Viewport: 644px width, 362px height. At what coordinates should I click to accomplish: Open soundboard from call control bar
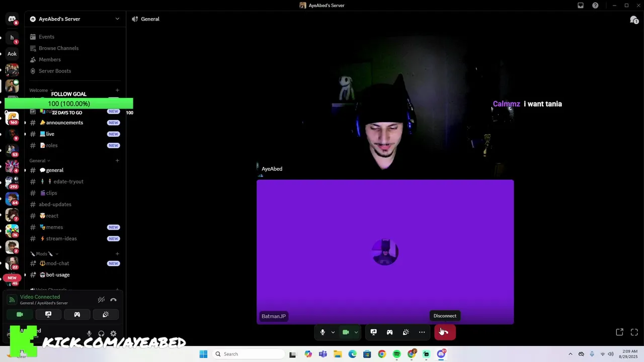point(406,332)
